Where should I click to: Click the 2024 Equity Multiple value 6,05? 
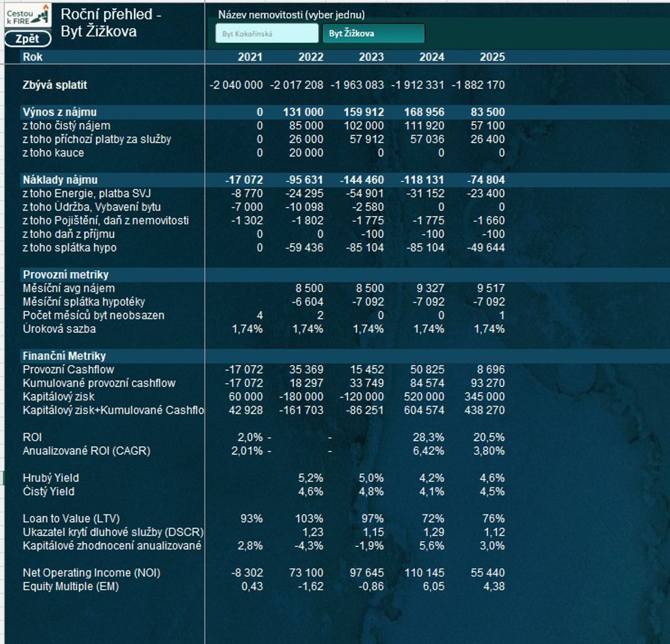pyautogui.click(x=433, y=586)
